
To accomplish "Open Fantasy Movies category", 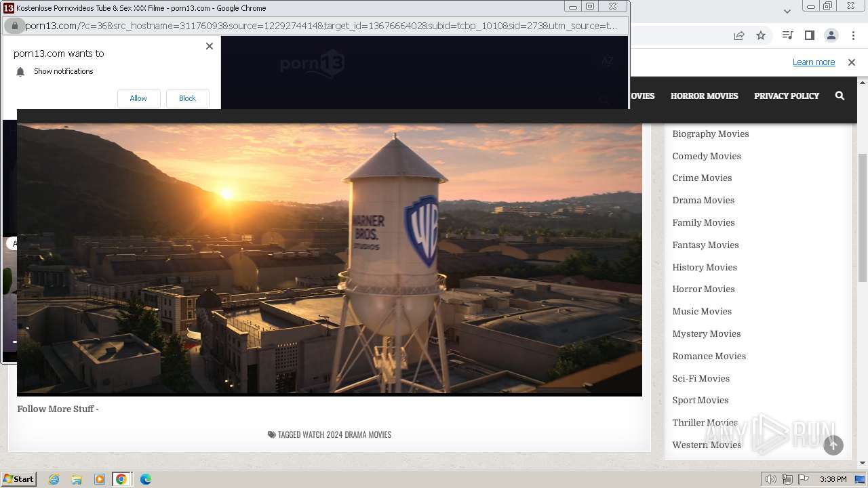I will 705,245.
